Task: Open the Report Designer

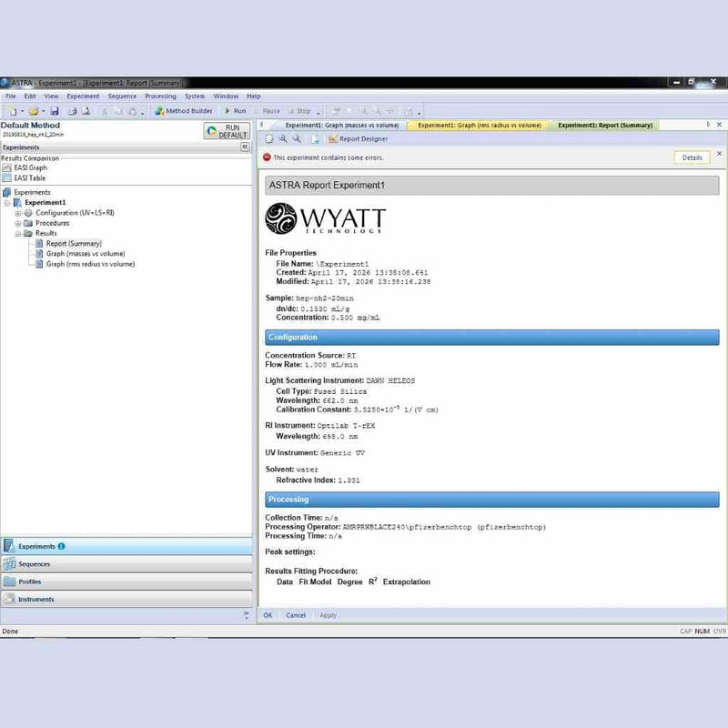Action: (358, 139)
